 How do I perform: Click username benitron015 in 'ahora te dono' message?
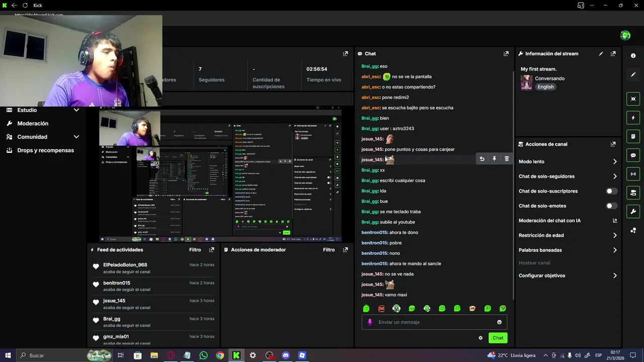coord(375,233)
